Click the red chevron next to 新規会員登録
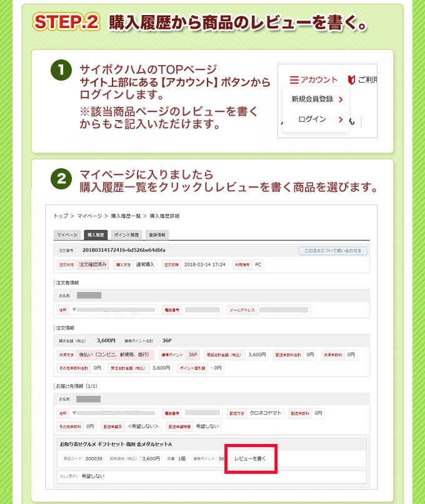Image resolution: width=425 pixels, height=504 pixels. tap(341, 99)
